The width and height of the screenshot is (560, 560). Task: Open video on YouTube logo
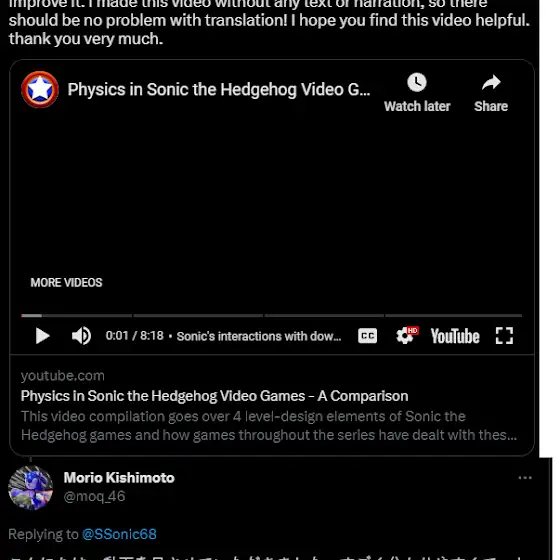click(455, 336)
